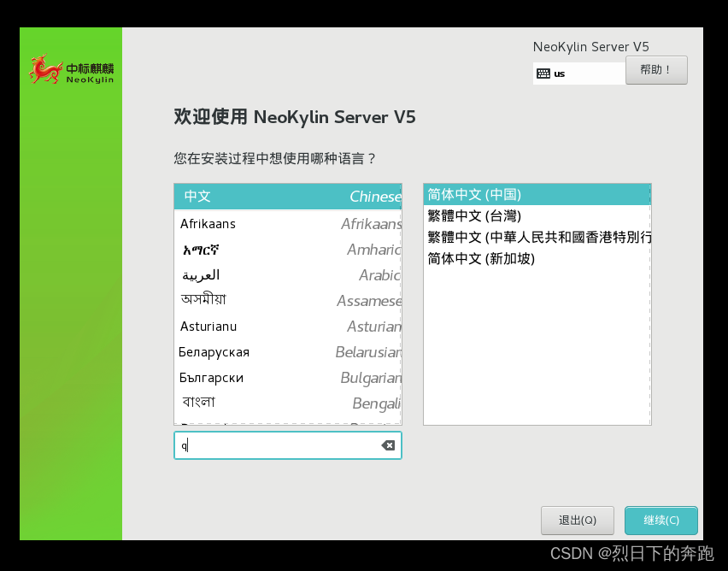Choose 简体中文 (新加坡) locale
Image resolution: width=728 pixels, height=571 pixels.
pyautogui.click(x=537, y=259)
